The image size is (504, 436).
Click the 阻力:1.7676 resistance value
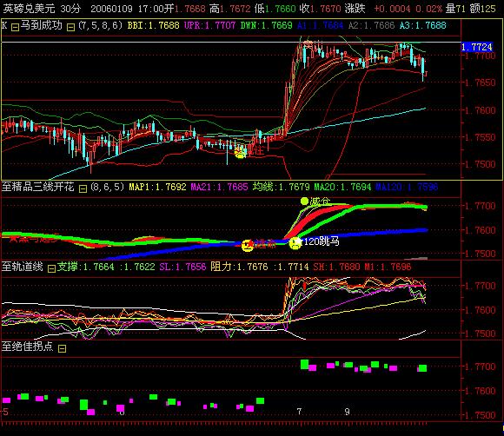coord(239,267)
